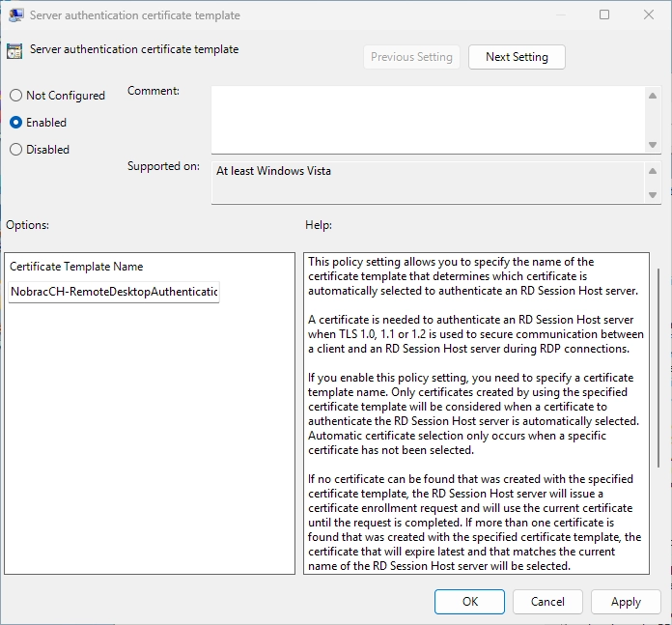Click the Apply button

tap(626, 602)
